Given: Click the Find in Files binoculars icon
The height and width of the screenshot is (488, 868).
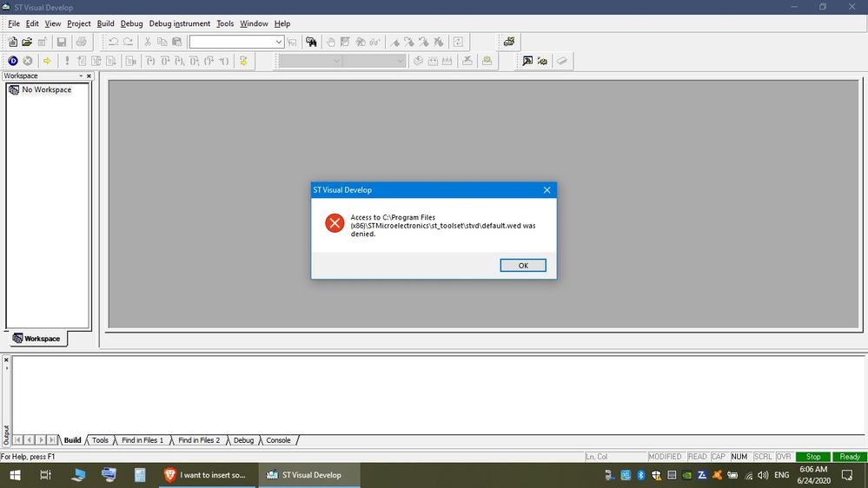Looking at the screenshot, I should tap(311, 42).
